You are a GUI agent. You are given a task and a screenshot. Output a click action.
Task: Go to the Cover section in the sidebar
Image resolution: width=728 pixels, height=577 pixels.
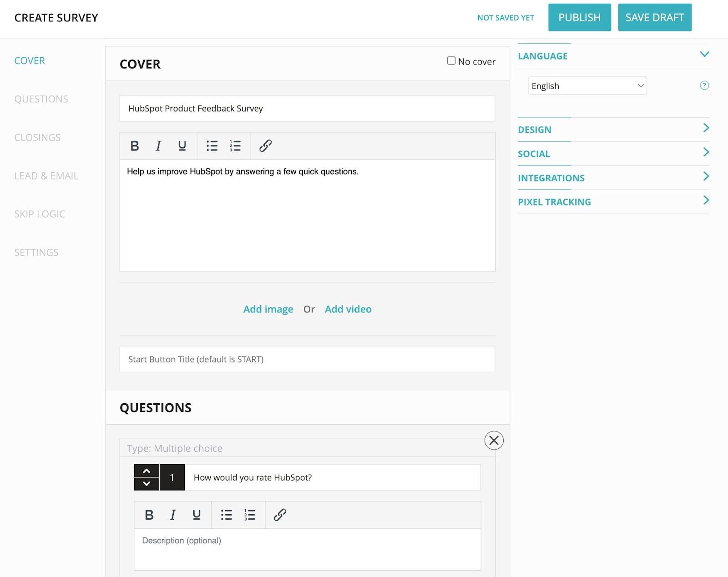[30, 61]
